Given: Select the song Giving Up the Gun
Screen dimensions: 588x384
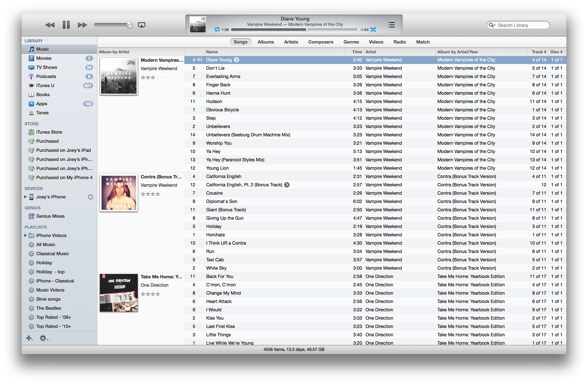Looking at the screenshot, I should pos(375,218).
